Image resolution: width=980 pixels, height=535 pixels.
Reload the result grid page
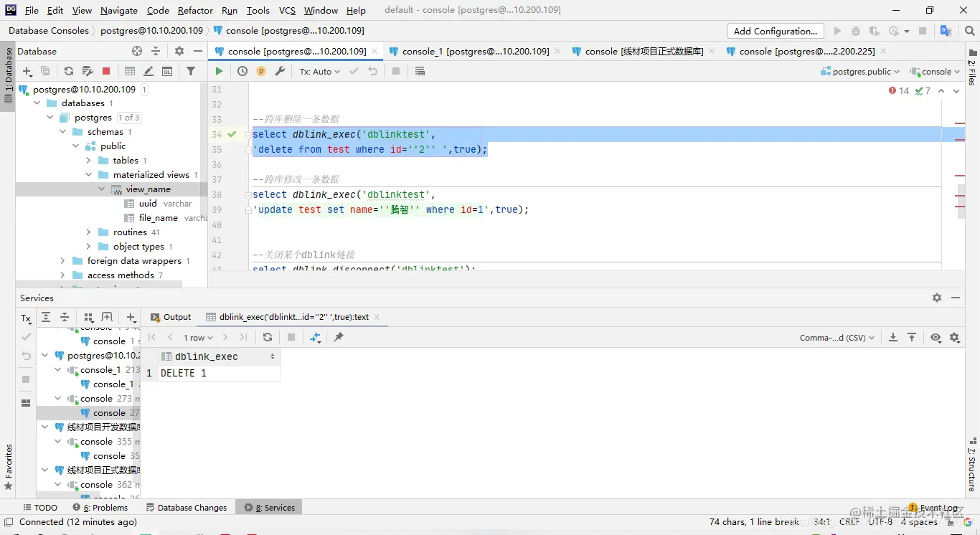[268, 337]
